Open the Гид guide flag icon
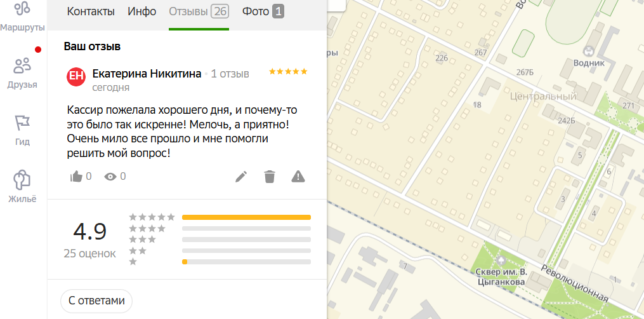Viewport: 644px width, 319px height. click(x=22, y=123)
